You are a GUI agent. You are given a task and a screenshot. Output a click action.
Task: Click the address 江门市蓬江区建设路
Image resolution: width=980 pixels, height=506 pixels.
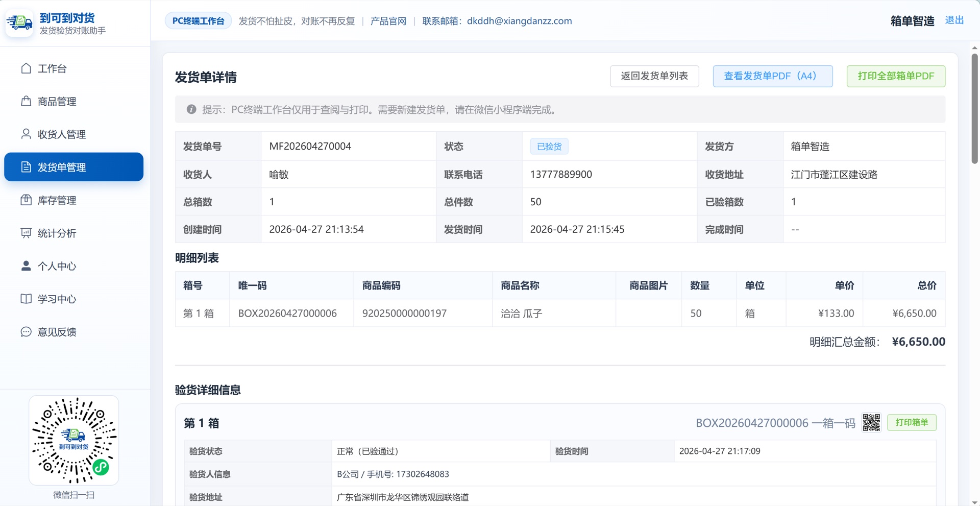[x=834, y=174]
